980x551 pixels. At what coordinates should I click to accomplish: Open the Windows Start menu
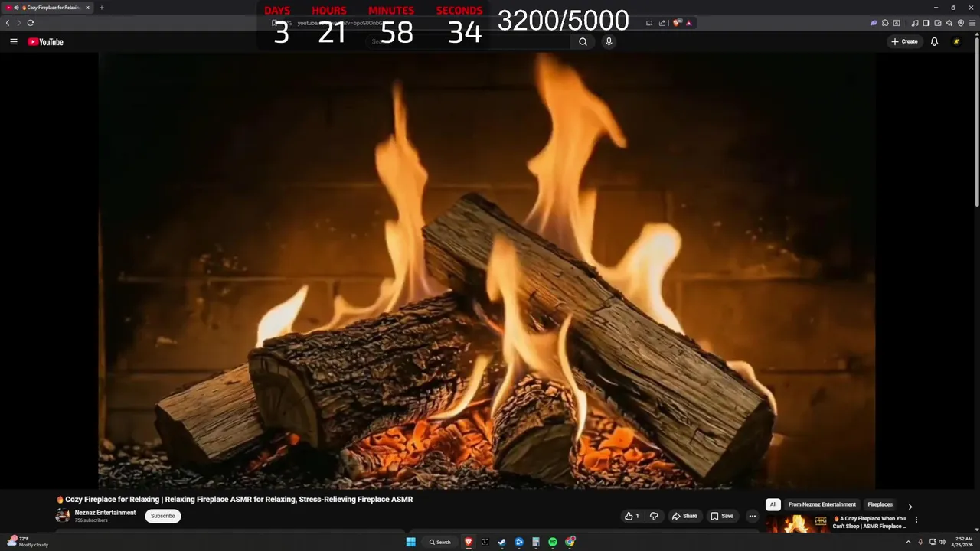click(x=410, y=542)
